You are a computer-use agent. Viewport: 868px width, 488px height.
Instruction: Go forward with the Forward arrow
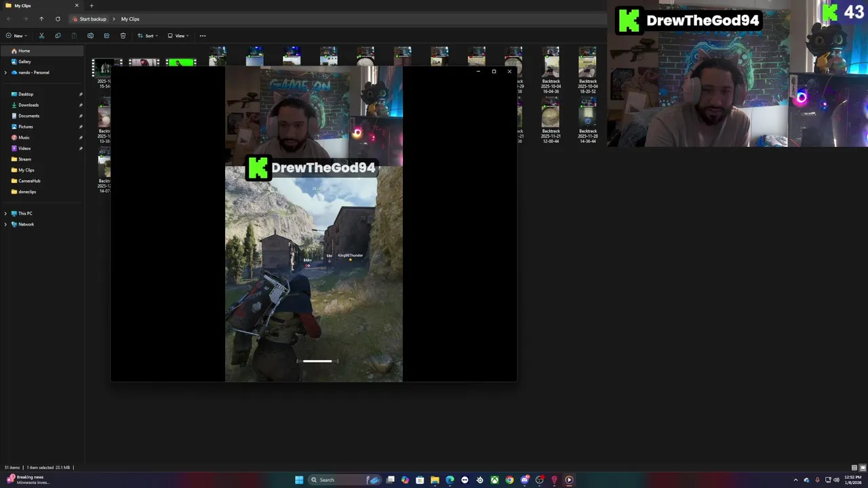tap(25, 19)
